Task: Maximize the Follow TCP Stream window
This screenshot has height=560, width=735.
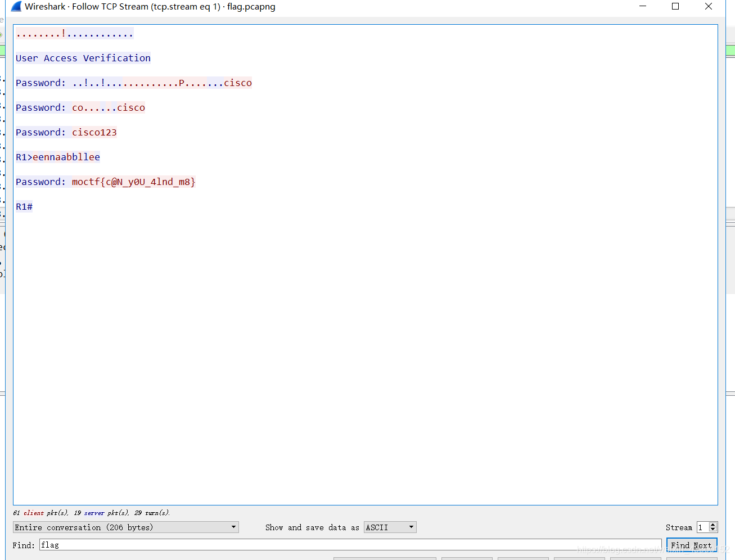Action: (x=675, y=6)
